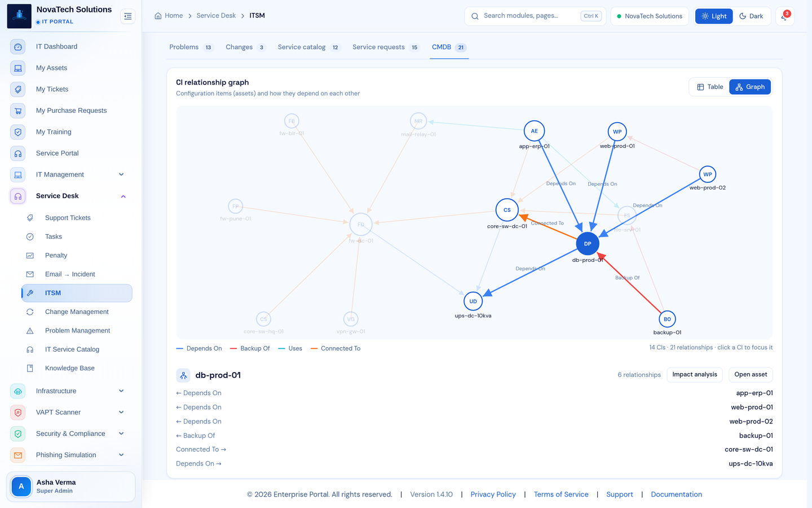Switch to Light theme
The width and height of the screenshot is (812, 508).
tap(713, 16)
